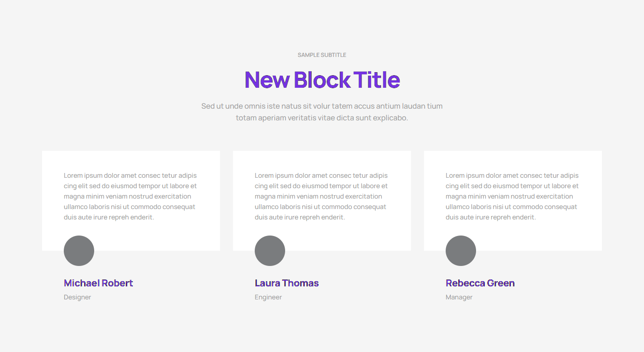The width and height of the screenshot is (644, 352).
Task: Click the word "New" in the heading
Action: [267, 80]
